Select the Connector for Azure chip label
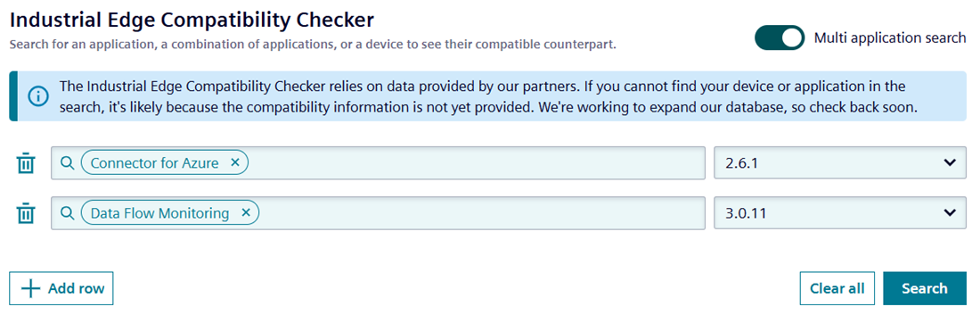 point(154,163)
